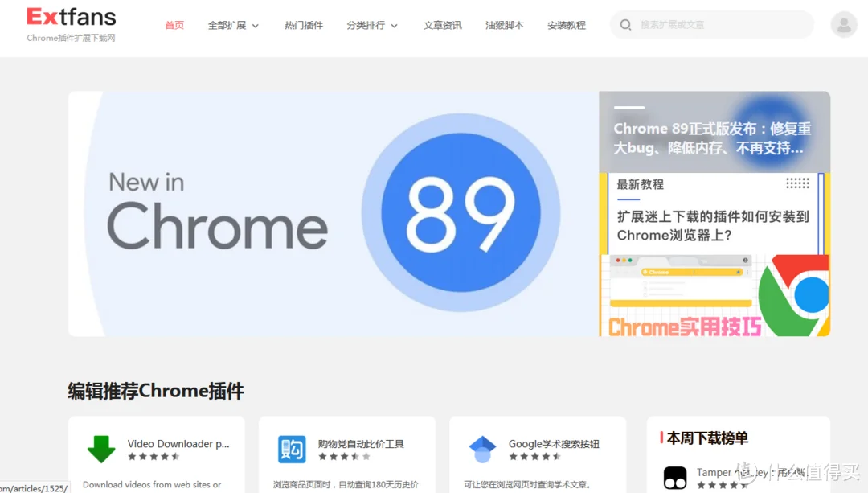Open the Chrome实用技巧 image
Image resolution: width=868 pixels, height=493 pixels.
point(714,295)
